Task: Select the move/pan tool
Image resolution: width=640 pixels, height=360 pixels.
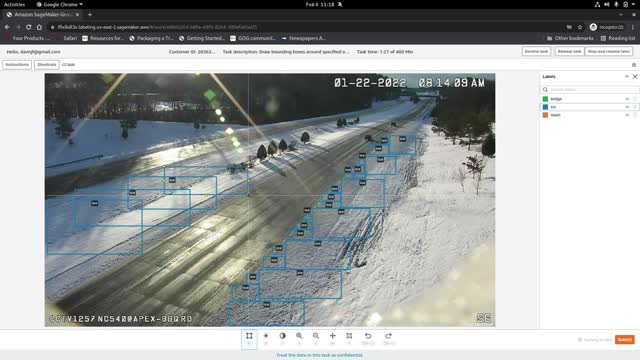Action: pos(332,336)
